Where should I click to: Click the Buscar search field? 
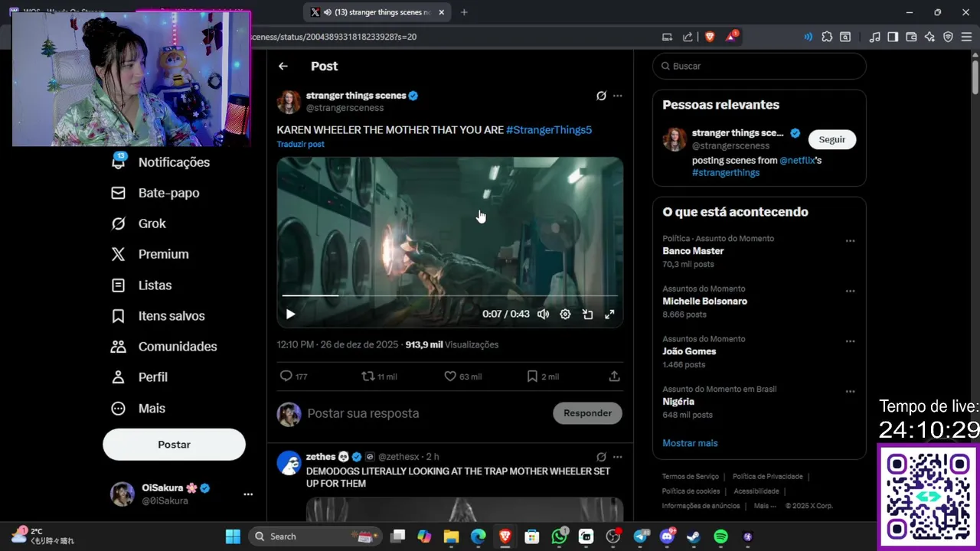click(759, 66)
